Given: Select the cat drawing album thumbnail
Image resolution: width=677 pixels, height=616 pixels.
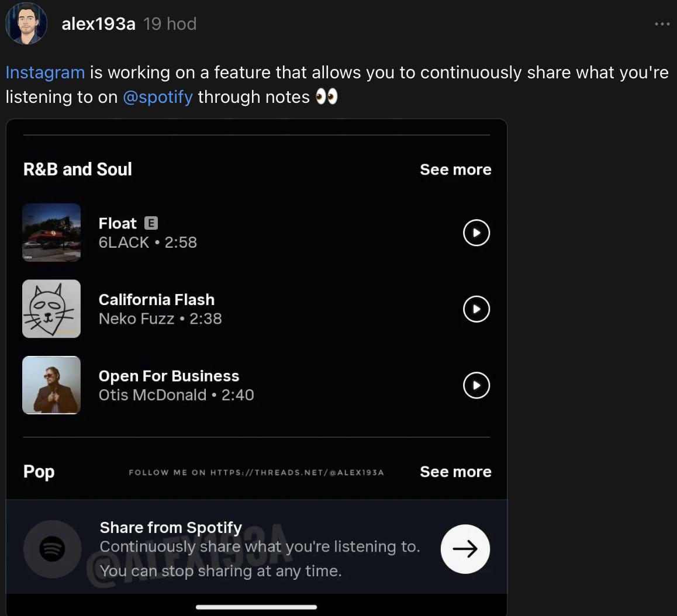Looking at the screenshot, I should pyautogui.click(x=51, y=309).
